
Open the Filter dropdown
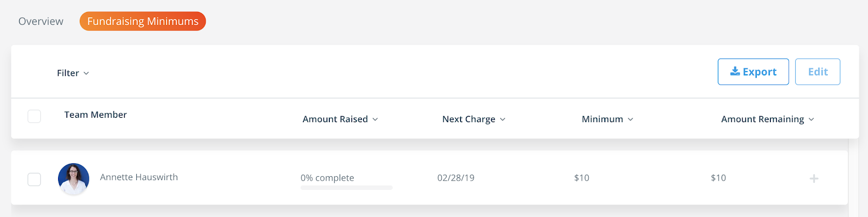(73, 73)
